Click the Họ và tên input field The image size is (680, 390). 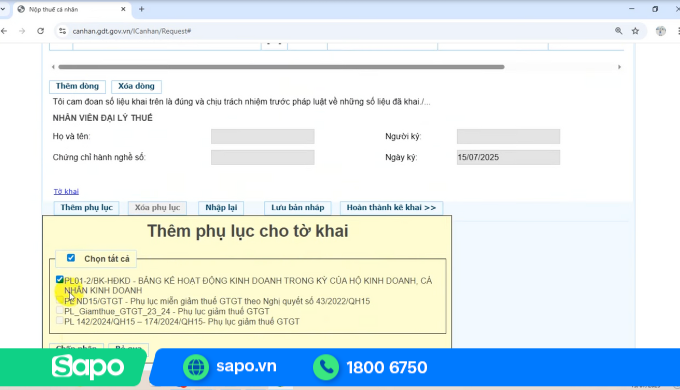coord(262,136)
